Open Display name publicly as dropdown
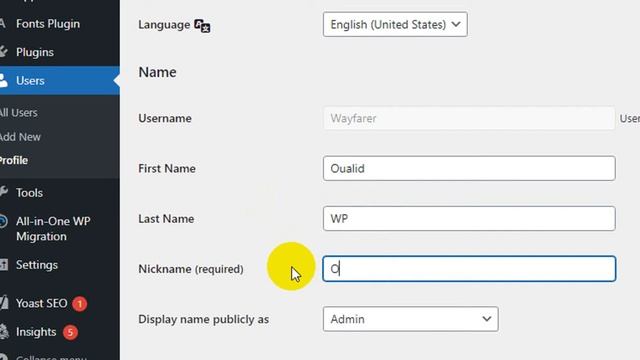Screen dimensions: 640x360 411,319
